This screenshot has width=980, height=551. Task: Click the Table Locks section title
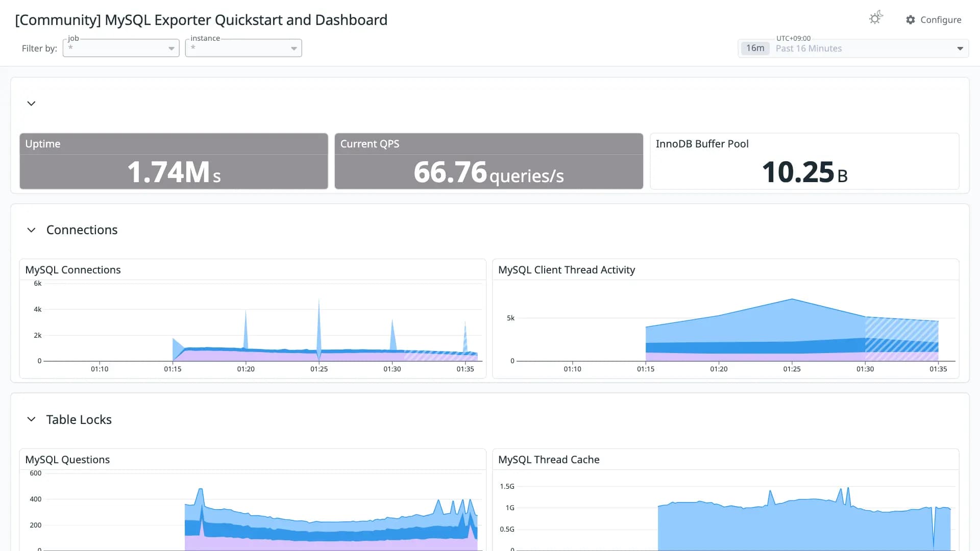pyautogui.click(x=79, y=419)
